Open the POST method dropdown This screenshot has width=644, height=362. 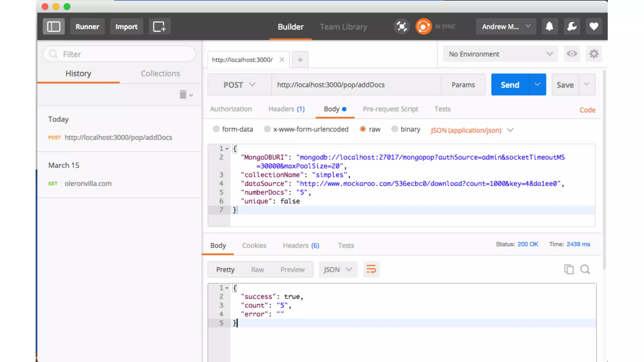[239, 85]
